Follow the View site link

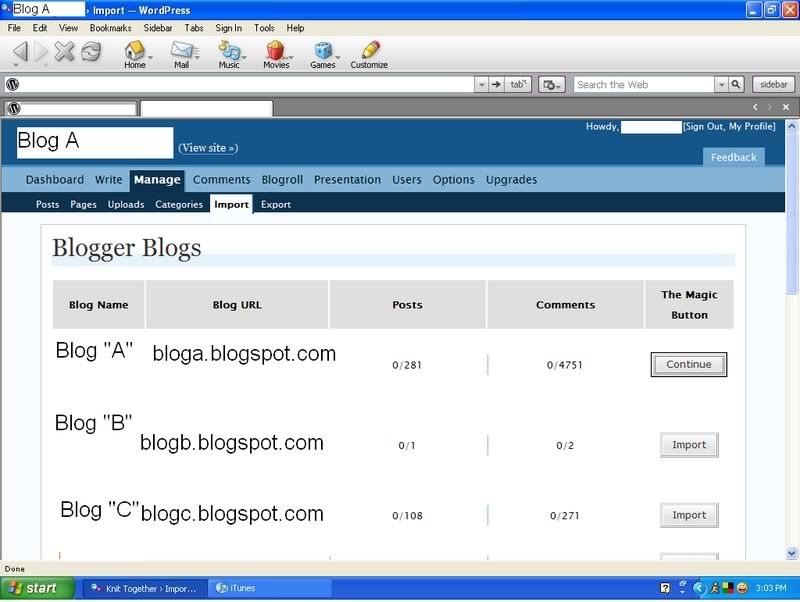[x=208, y=148]
